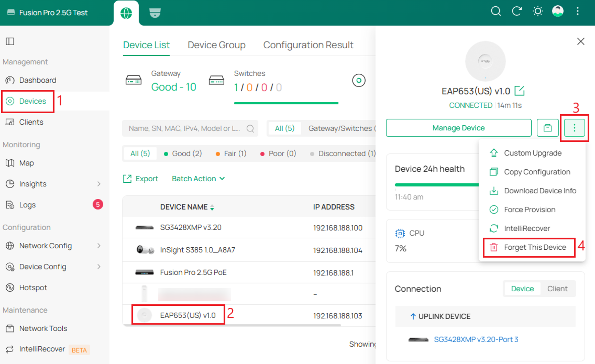Filter devices by Poor (0) status
The image size is (595, 364).
point(278,154)
